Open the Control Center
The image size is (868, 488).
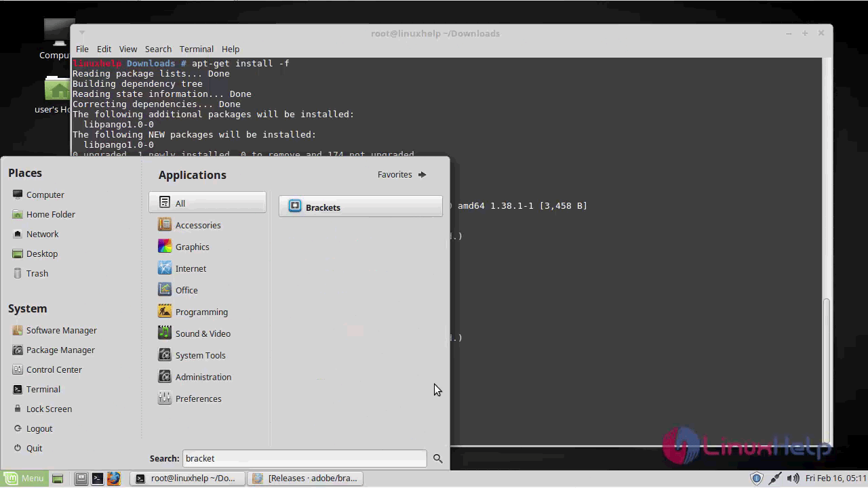coord(54,369)
